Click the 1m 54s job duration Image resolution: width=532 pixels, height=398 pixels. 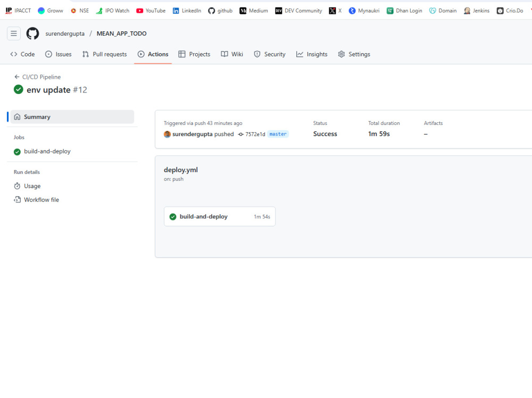click(x=262, y=217)
